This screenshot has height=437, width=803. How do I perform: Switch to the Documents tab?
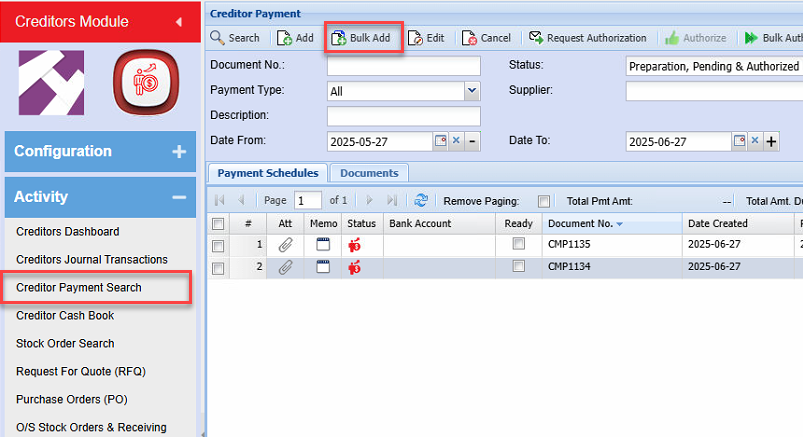click(x=369, y=173)
